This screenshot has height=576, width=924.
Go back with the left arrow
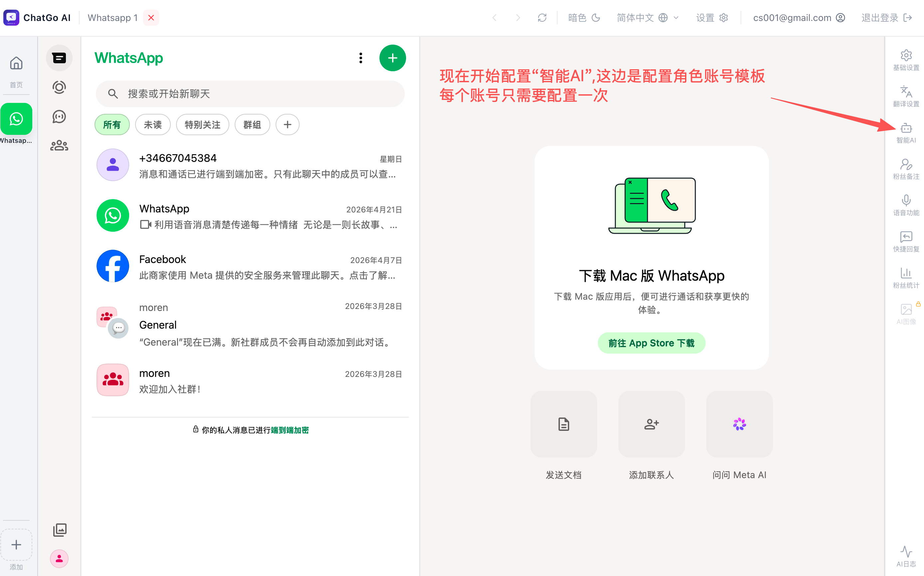coord(494,18)
